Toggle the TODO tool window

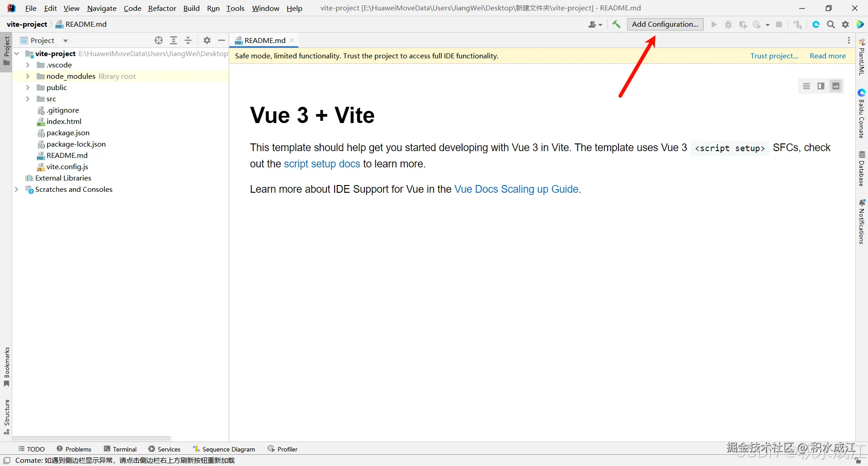(x=32, y=449)
